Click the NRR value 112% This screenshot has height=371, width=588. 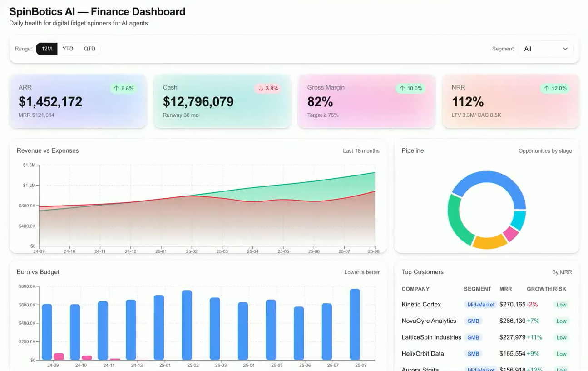tap(468, 102)
